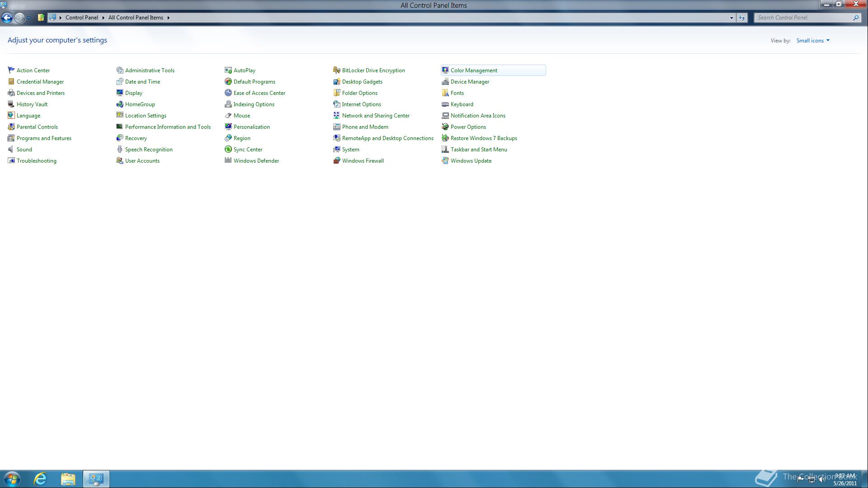Open the Recovery link
This screenshot has width=868, height=488.
[136, 138]
